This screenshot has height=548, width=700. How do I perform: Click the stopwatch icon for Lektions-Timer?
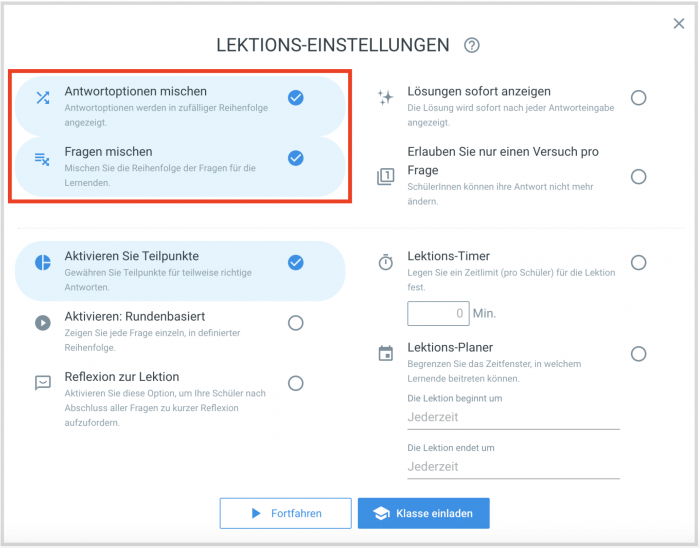coord(386,262)
